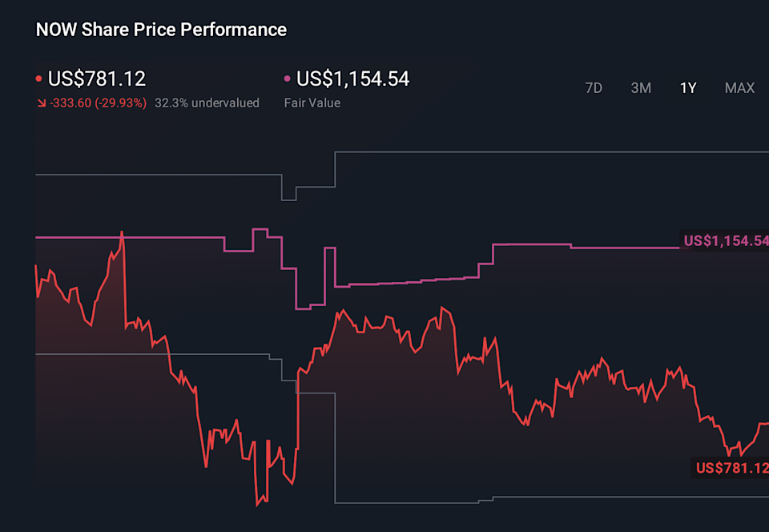769x532 pixels.
Task: Click the US$781.12 current price heading
Action: tap(97, 79)
